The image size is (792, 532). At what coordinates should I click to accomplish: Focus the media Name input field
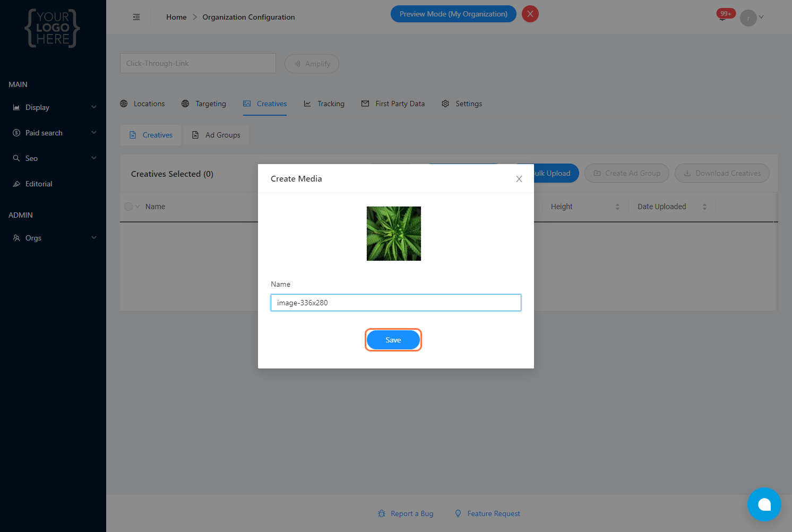point(396,303)
